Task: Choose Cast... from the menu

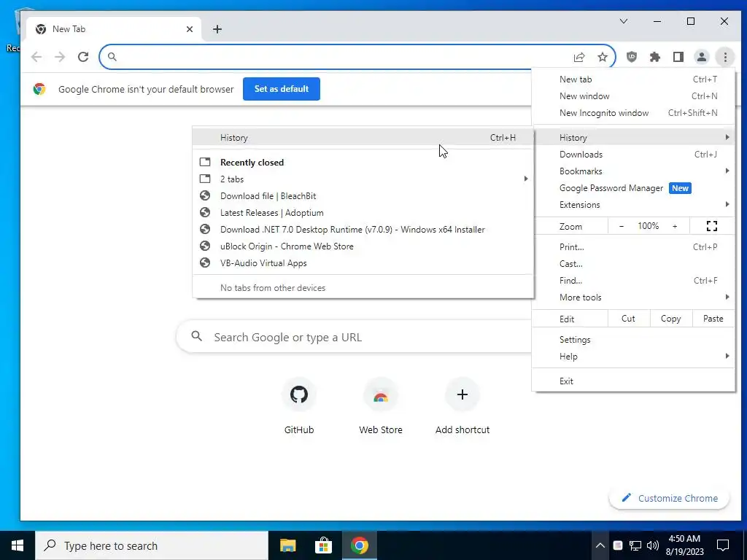Action: [x=634, y=264]
